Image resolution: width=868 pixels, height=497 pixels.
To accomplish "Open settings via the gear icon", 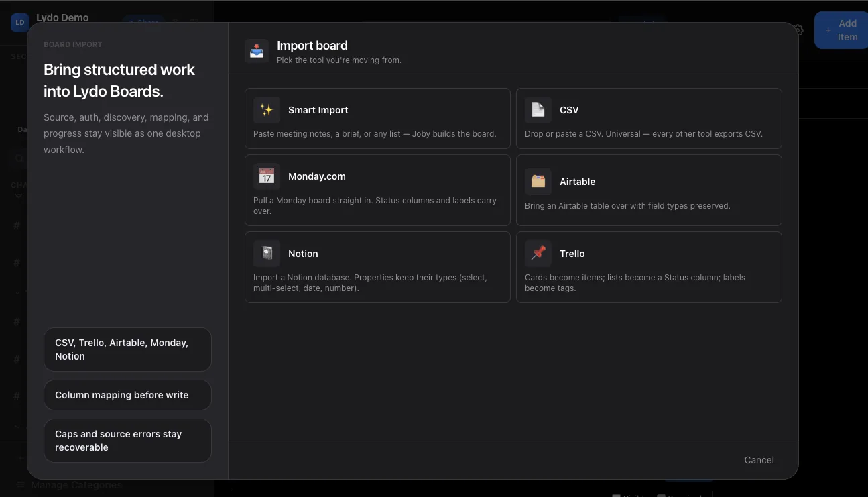I will pos(798,30).
